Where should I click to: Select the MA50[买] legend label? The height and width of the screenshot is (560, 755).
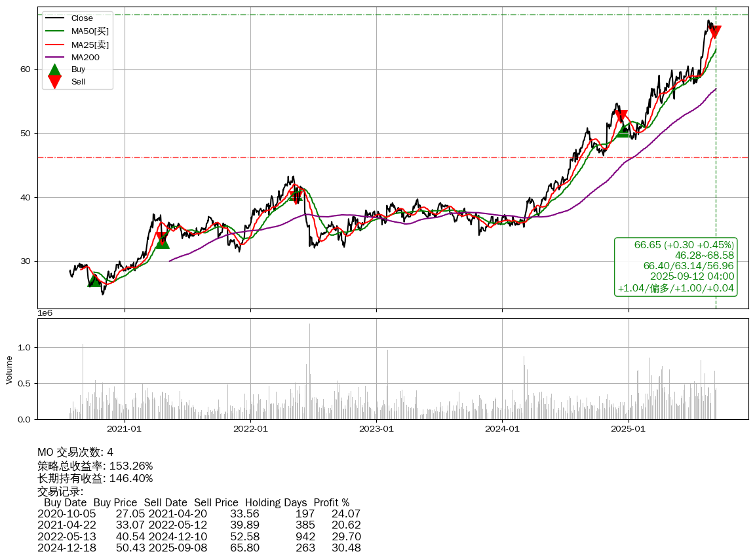pos(90,31)
